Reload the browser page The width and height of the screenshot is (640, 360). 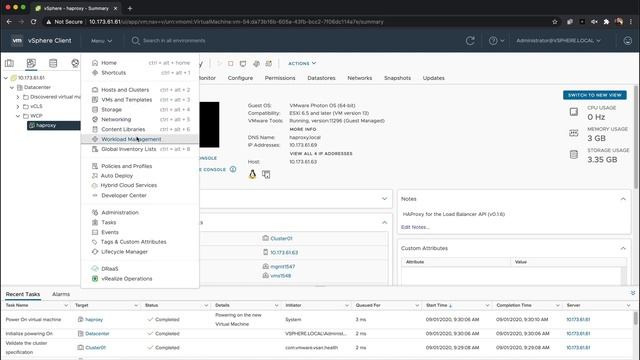[x=33, y=22]
